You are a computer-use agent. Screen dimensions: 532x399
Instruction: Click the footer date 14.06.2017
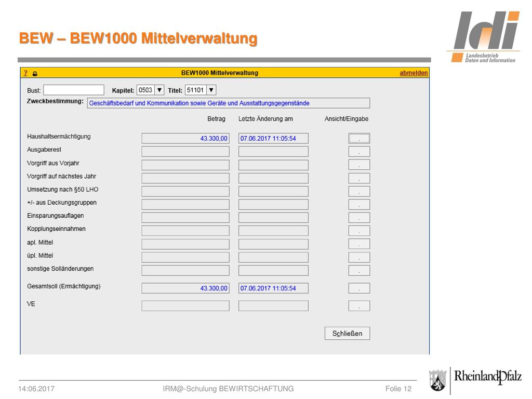click(36, 389)
